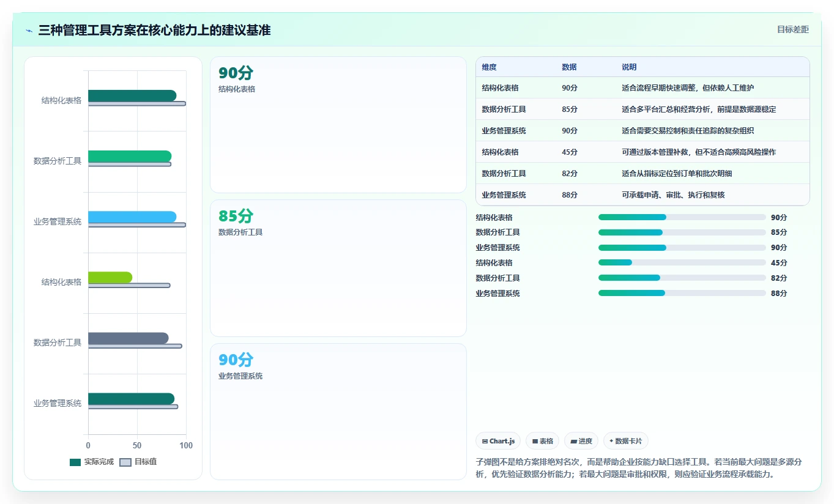
Task: Toggle the 目标值 legend item in the chart
Action: click(x=138, y=462)
